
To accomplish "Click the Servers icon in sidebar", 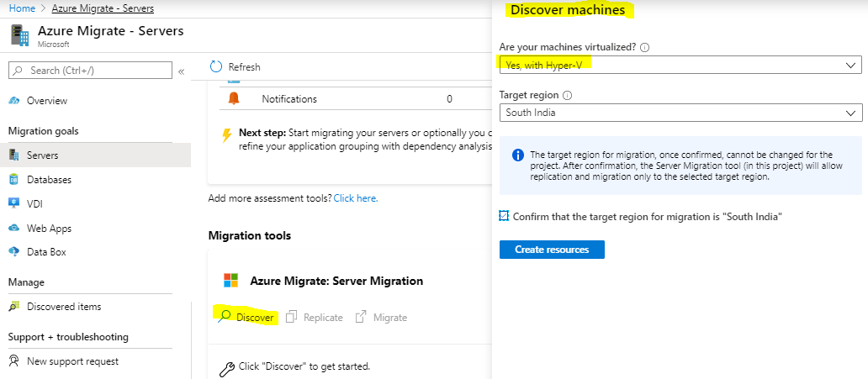I will [14, 155].
